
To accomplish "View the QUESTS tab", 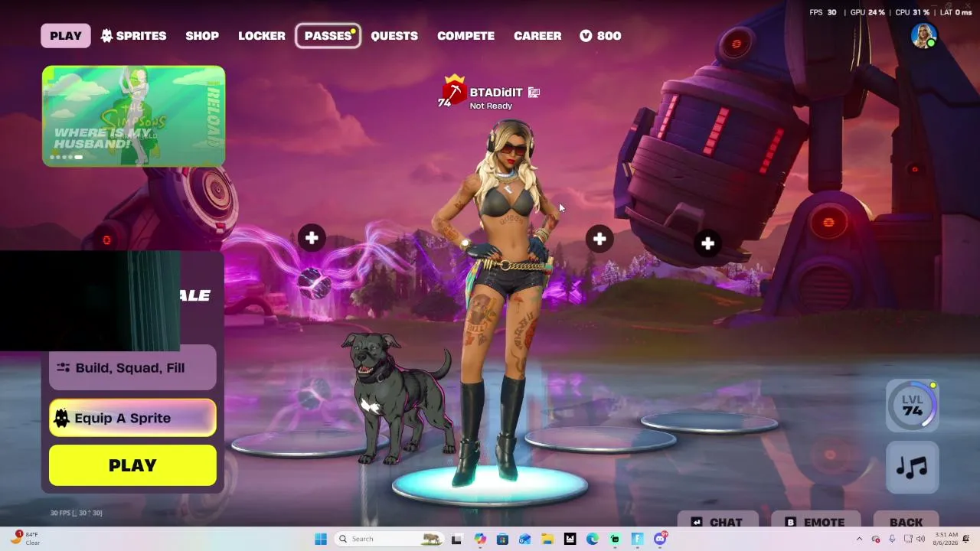I will [x=394, y=36].
